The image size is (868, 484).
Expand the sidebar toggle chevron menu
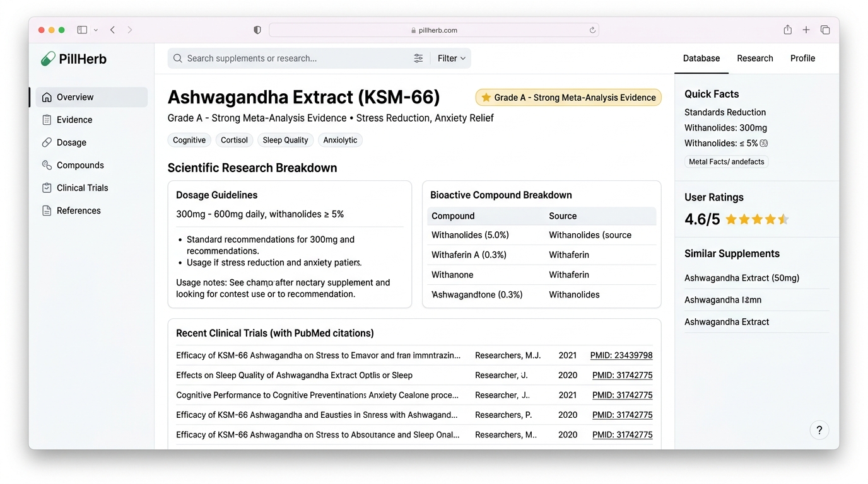coord(96,30)
